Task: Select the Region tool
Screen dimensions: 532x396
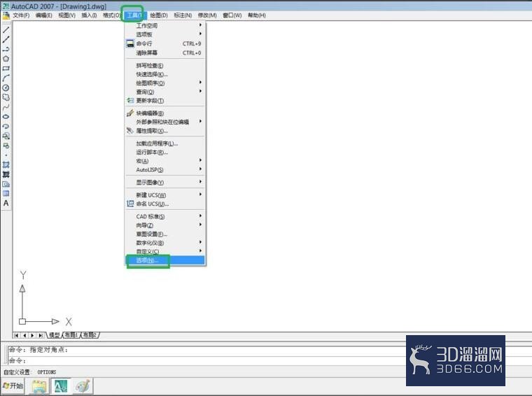Action: coord(6,184)
